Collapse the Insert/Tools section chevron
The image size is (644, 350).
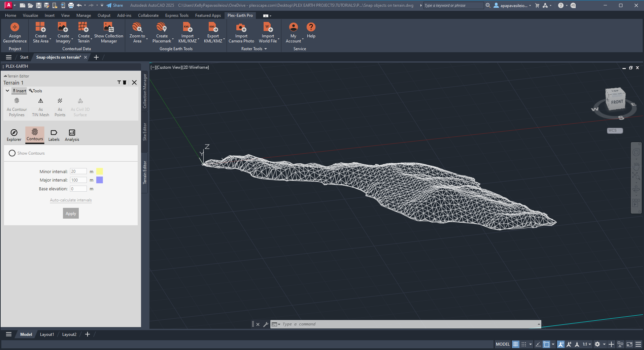coord(7,91)
